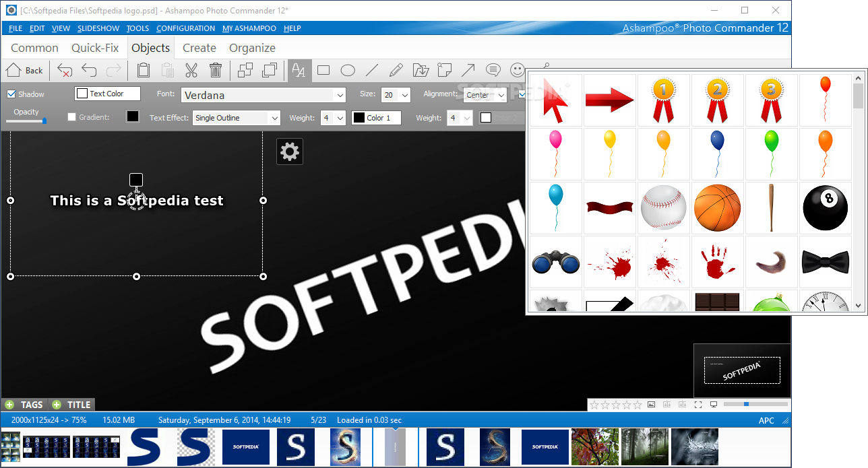The width and height of the screenshot is (868, 468).
Task: Insert the black bow tie clipart
Action: pos(826,262)
